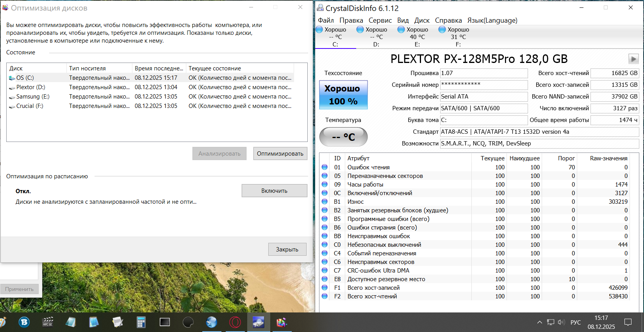
Task: Open the MPC-BE player from the taskbar
Action: coord(48,322)
